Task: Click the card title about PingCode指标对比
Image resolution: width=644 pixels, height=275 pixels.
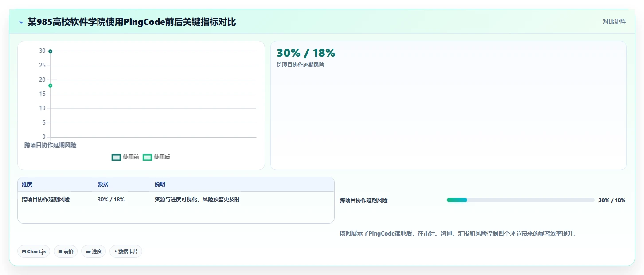Action: [132, 22]
